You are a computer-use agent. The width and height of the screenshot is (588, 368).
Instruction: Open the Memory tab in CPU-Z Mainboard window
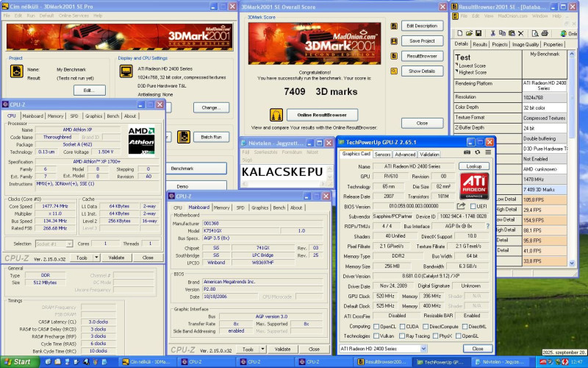point(222,208)
